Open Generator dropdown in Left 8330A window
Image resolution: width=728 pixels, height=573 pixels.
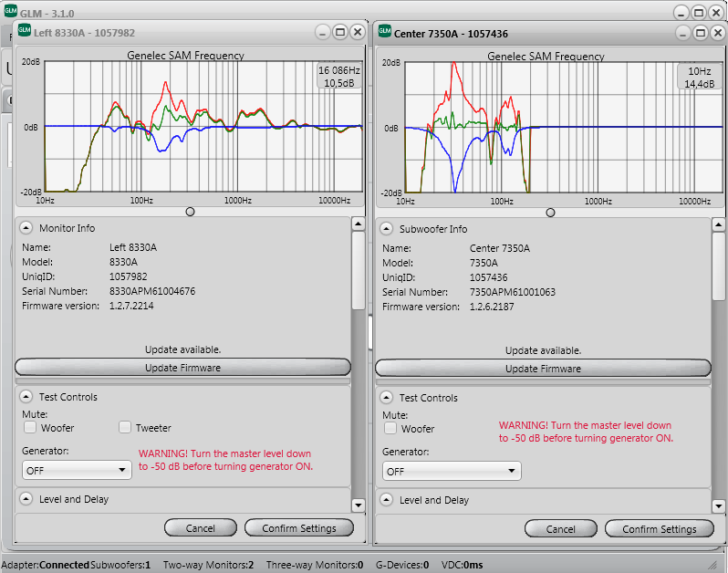click(x=77, y=471)
